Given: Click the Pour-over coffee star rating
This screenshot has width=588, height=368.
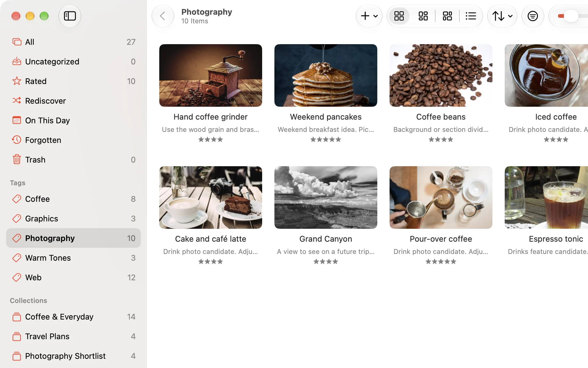Looking at the screenshot, I should 441,262.
